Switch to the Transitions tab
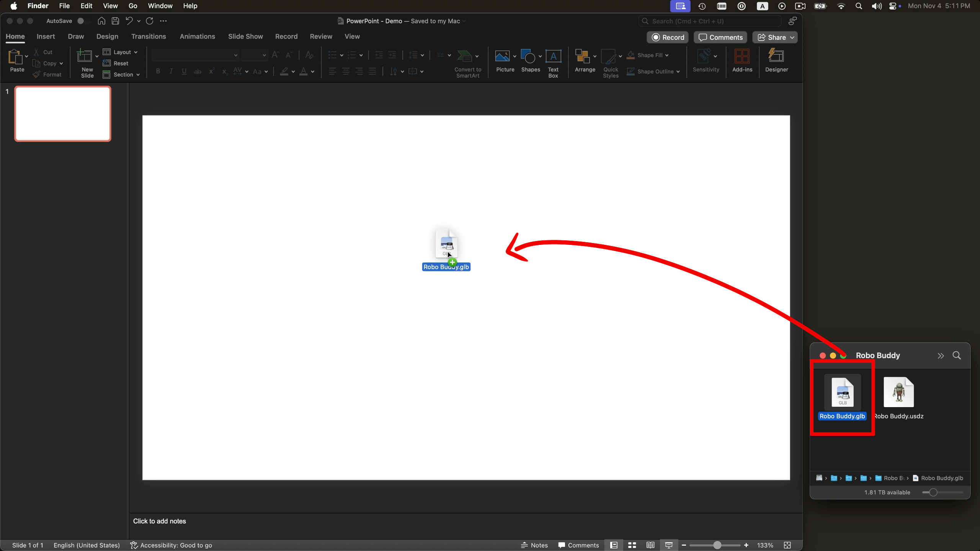The height and width of the screenshot is (551, 980). pos(149,36)
